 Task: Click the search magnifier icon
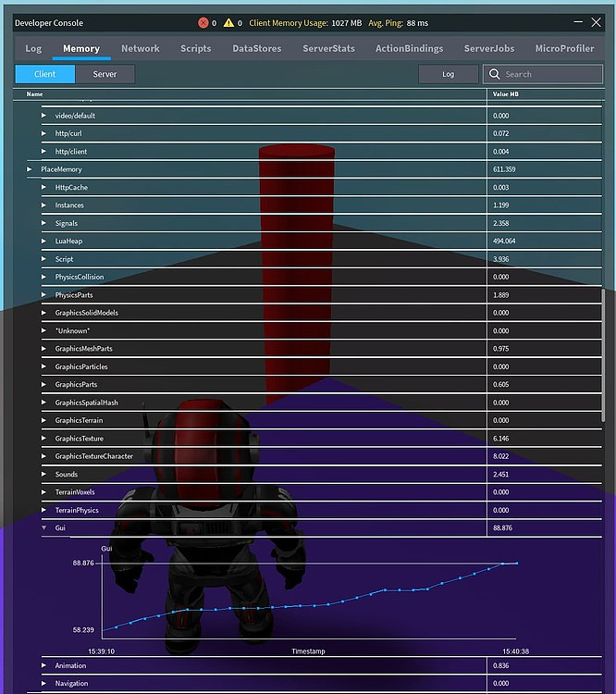494,74
